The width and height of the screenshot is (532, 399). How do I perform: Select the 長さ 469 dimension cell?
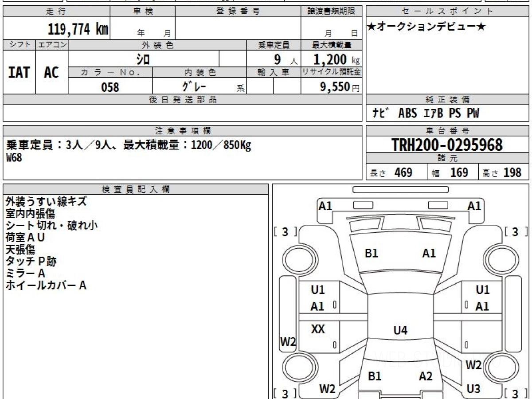pyautogui.click(x=397, y=172)
